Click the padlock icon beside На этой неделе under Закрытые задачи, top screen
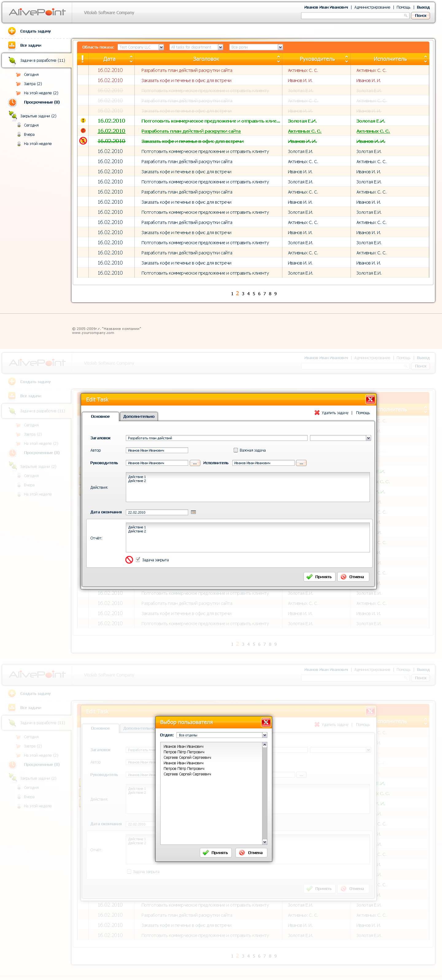The height and width of the screenshot is (980, 442). (19, 143)
